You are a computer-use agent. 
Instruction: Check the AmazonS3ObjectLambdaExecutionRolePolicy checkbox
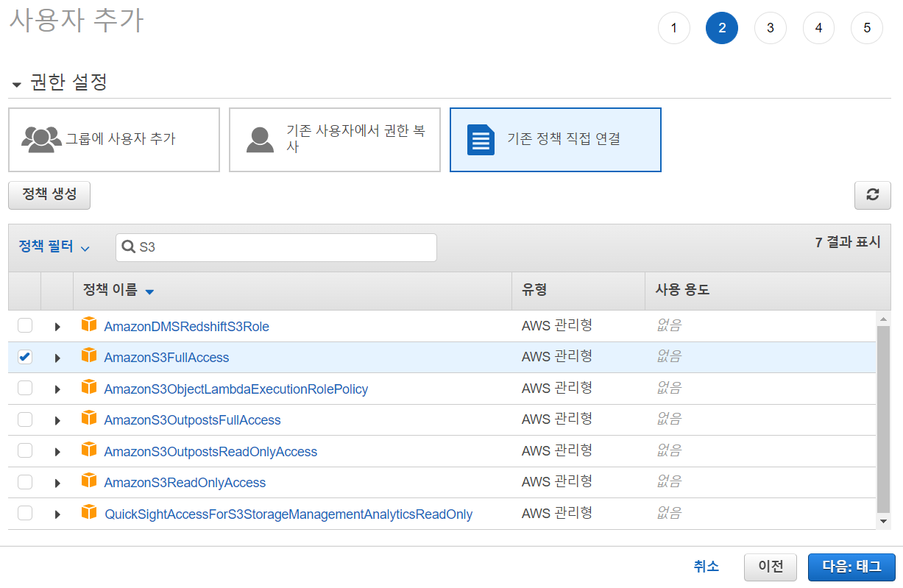tap(25, 388)
